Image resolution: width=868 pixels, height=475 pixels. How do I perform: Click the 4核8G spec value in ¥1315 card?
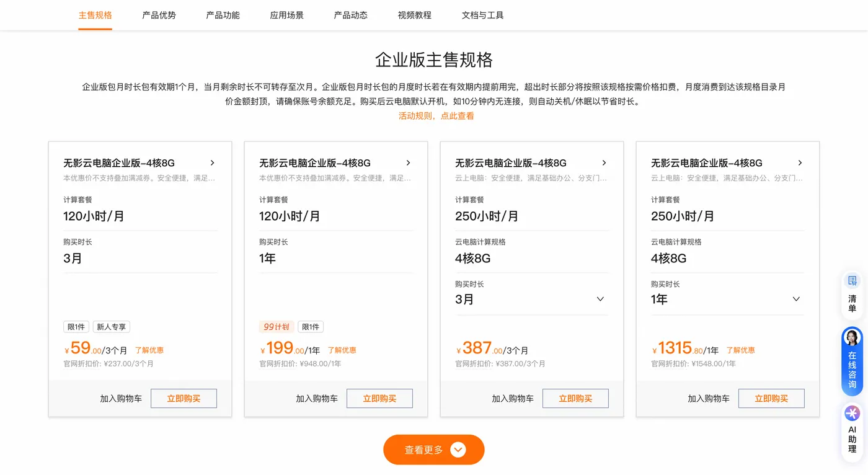tap(669, 259)
